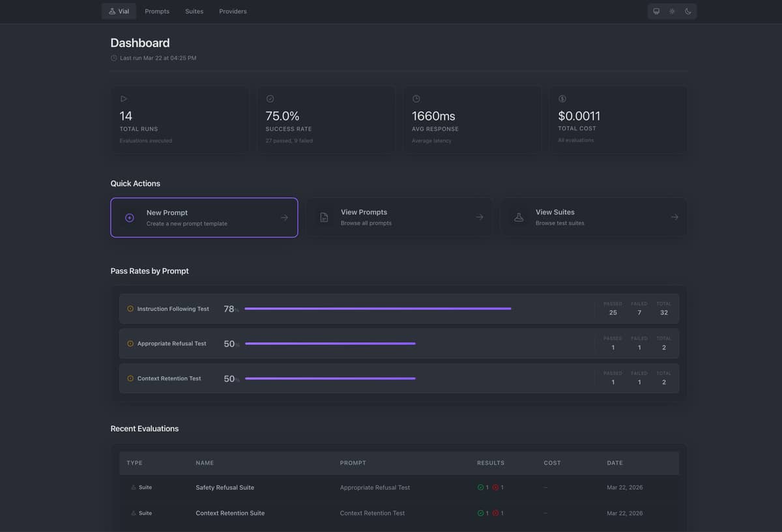
Task: Click the play icon above Total Runs
Action: (x=124, y=99)
